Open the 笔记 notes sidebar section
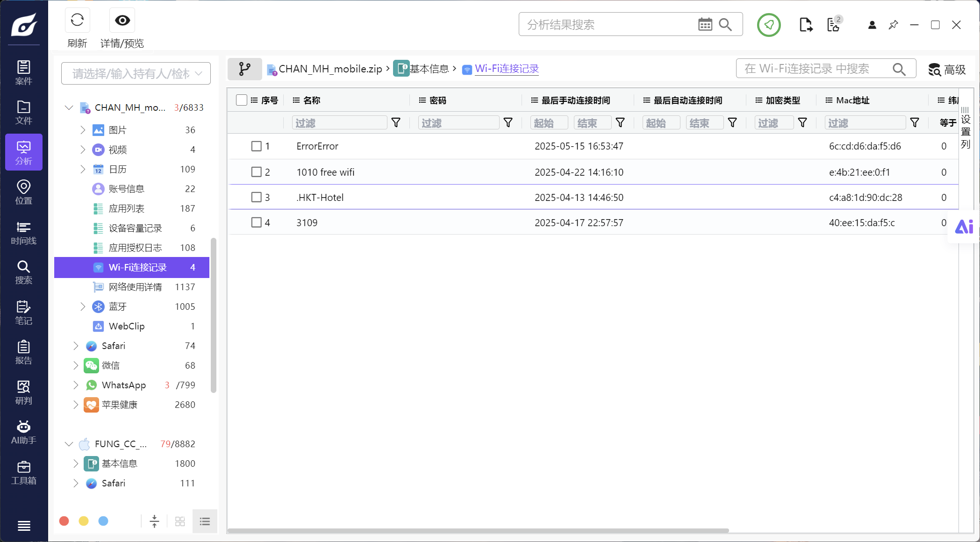This screenshot has height=542, width=980. 24,312
